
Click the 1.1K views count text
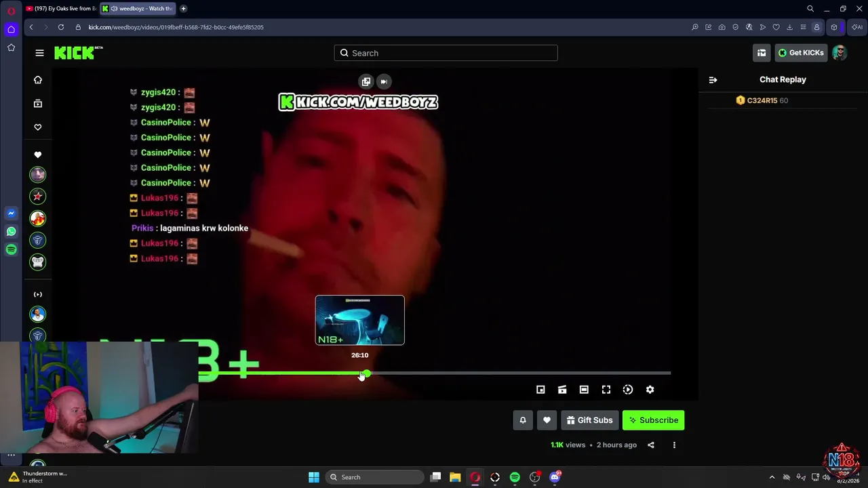(x=568, y=445)
